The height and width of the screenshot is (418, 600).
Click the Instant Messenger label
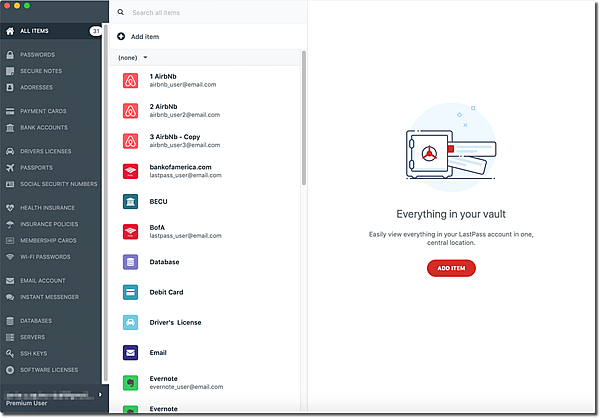coord(49,297)
